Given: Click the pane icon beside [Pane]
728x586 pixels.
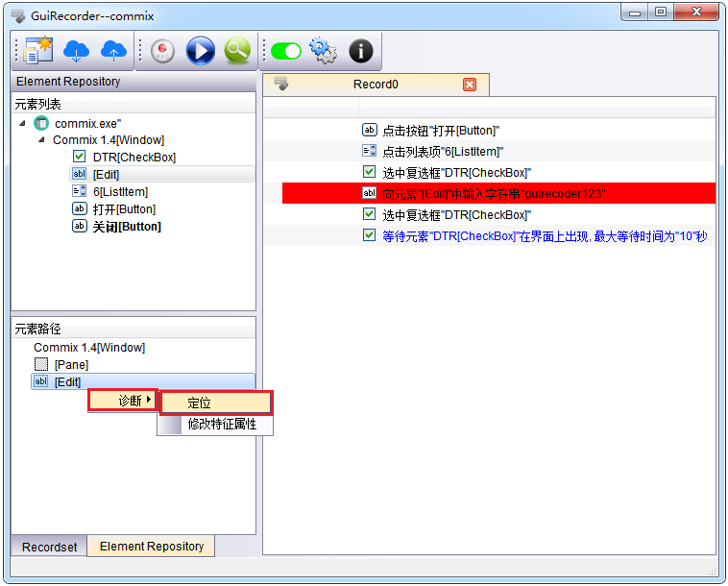Looking at the screenshot, I should [41, 364].
